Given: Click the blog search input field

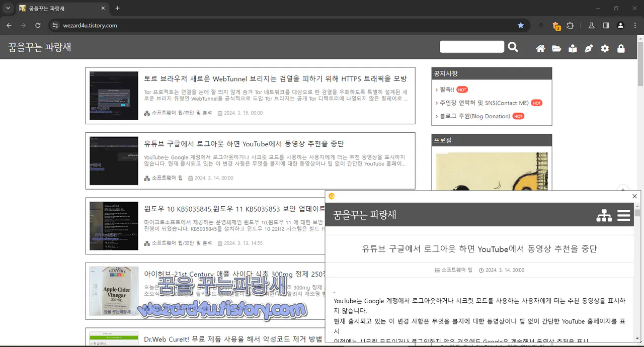Looking at the screenshot, I should [472, 47].
